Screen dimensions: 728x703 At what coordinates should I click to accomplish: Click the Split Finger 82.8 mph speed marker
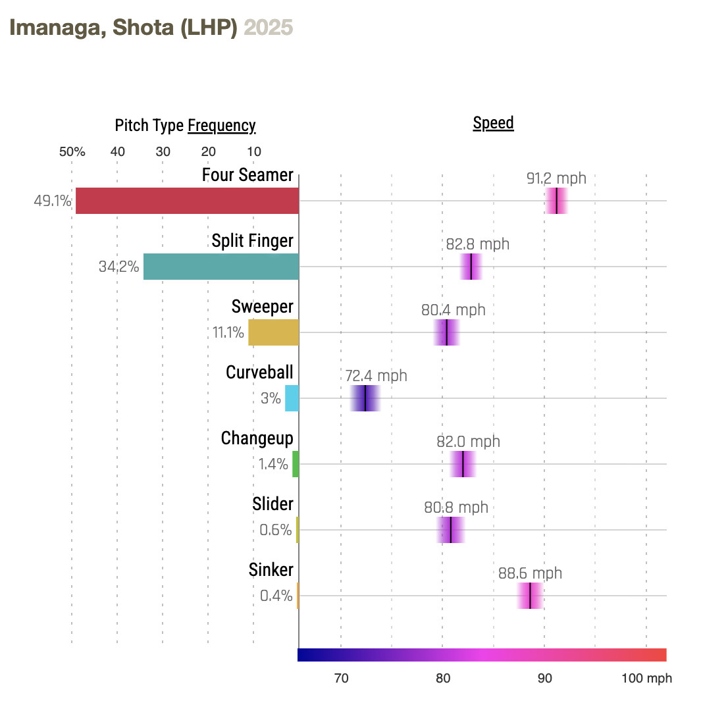point(471,267)
